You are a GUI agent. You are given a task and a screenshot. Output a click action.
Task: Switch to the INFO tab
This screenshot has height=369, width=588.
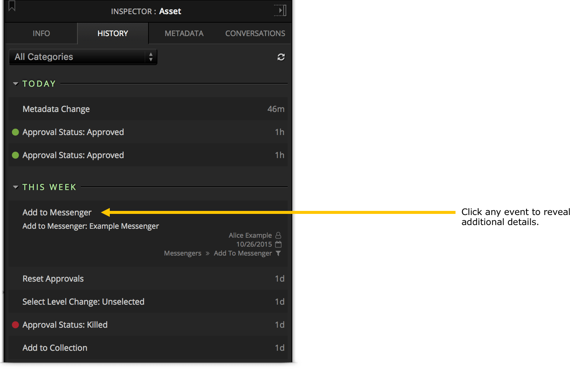click(41, 33)
